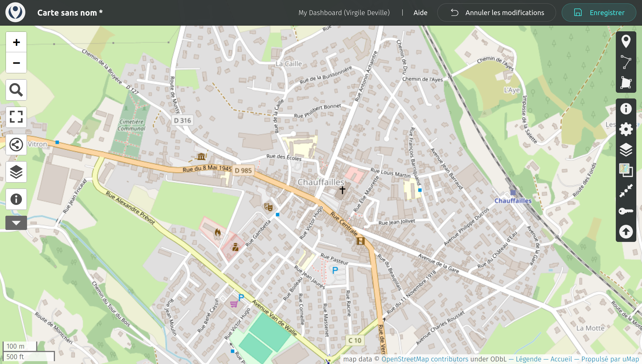This screenshot has height=364, width=642.
Task: Click the D 985 road shield
Action: (x=243, y=170)
